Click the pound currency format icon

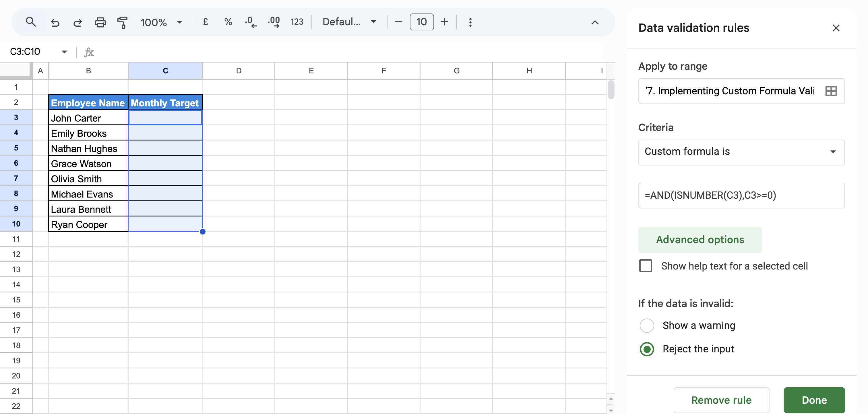pos(205,22)
